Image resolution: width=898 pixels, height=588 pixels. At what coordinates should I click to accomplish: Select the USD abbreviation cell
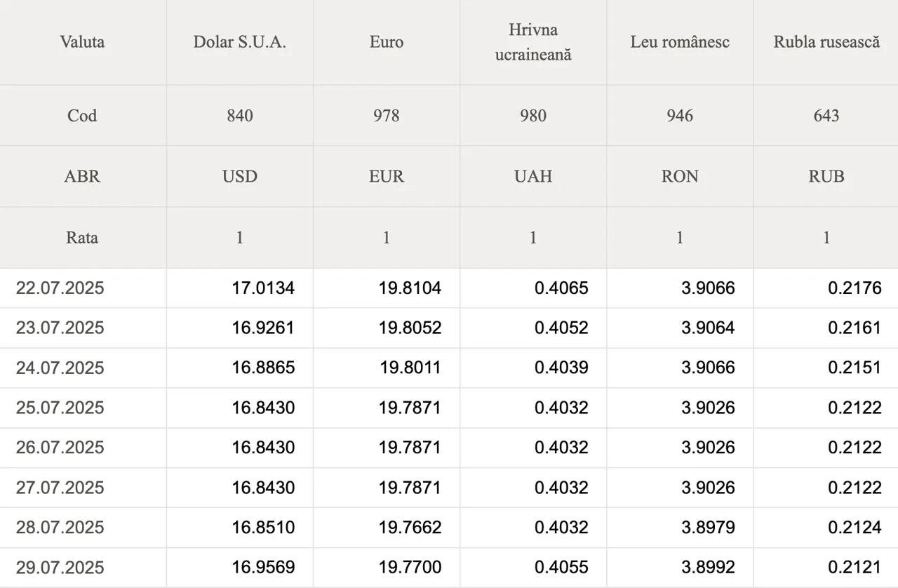240,176
